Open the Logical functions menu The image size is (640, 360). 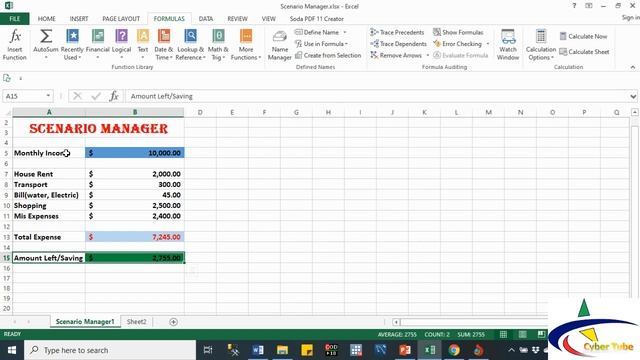pos(121,44)
